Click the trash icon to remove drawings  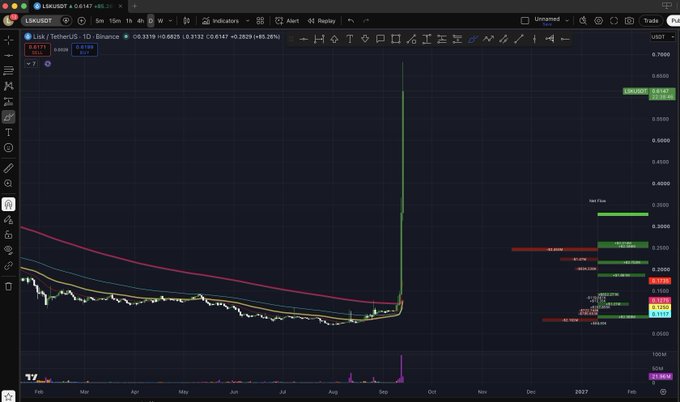click(8, 286)
